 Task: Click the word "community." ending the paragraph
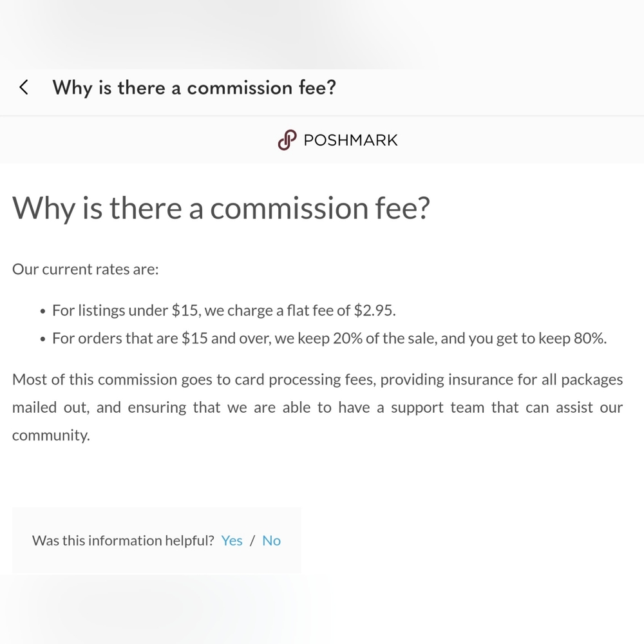coord(51,435)
